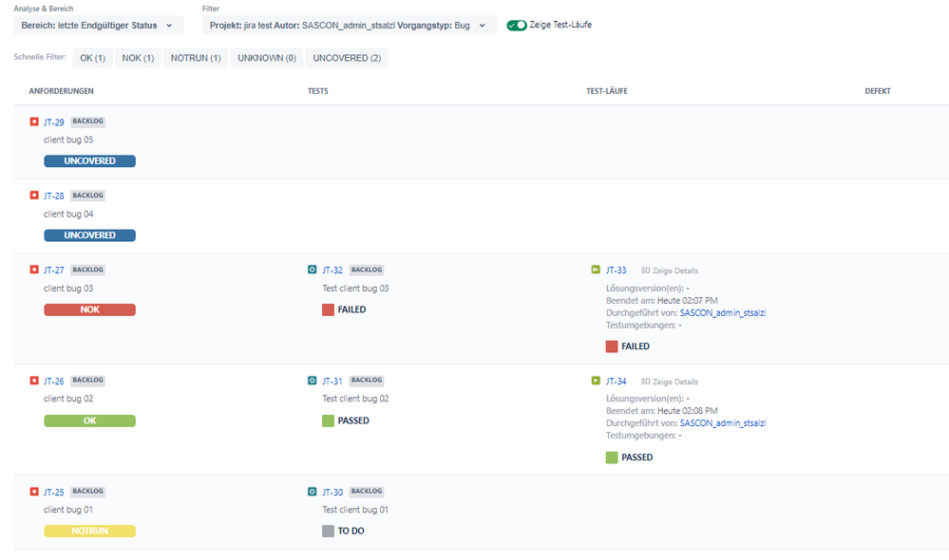
Task: Open the Projekt filter dropdown
Action: (350, 26)
